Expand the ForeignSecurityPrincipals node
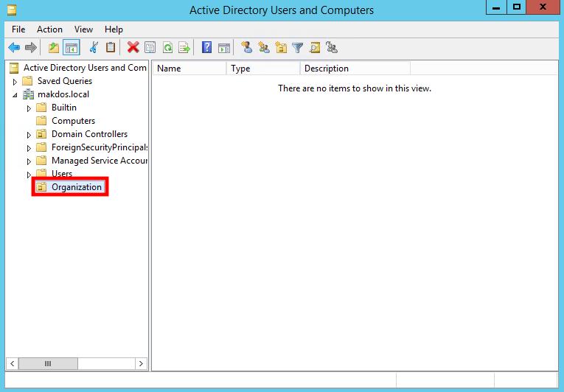This screenshot has width=564, height=392. 29,148
